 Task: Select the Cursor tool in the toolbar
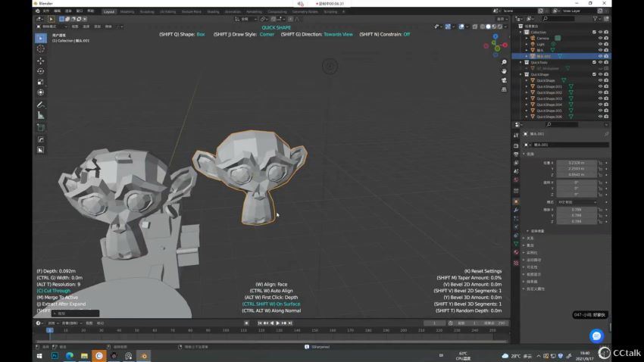[x=41, y=48]
